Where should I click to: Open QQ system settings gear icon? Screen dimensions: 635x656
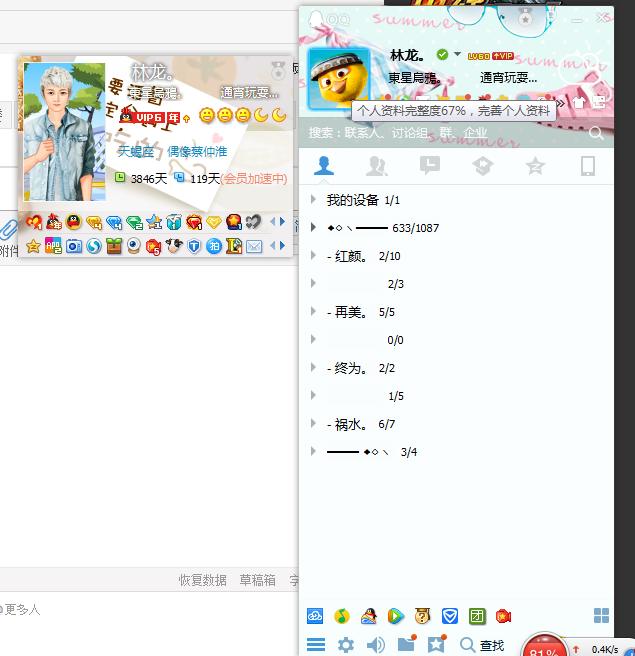[346, 645]
